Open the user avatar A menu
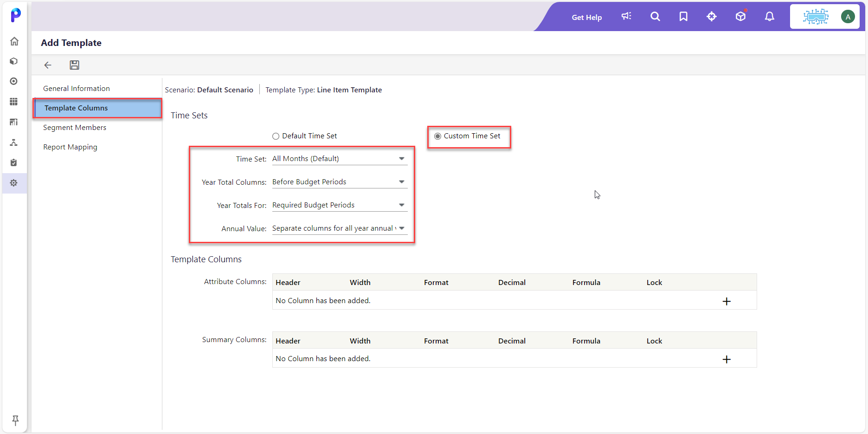 point(848,17)
